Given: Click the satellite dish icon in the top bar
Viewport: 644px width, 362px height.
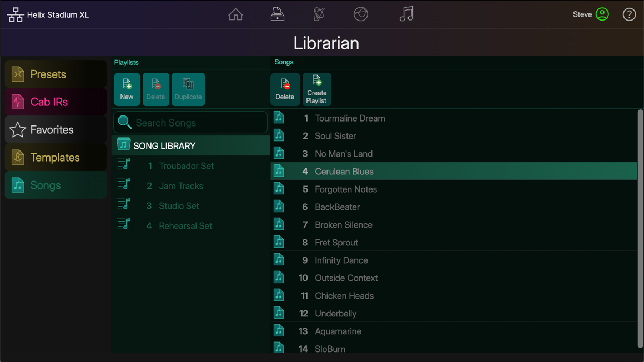Looking at the screenshot, I should tap(319, 14).
